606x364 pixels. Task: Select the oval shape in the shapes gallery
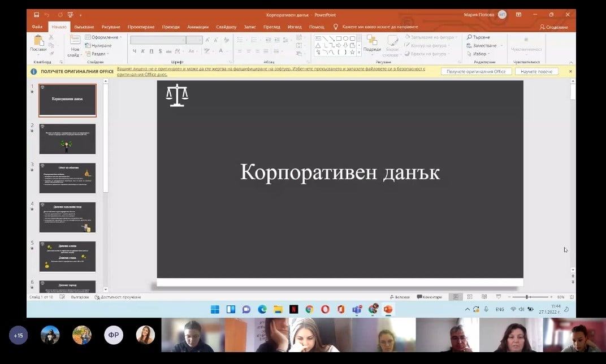click(x=345, y=38)
